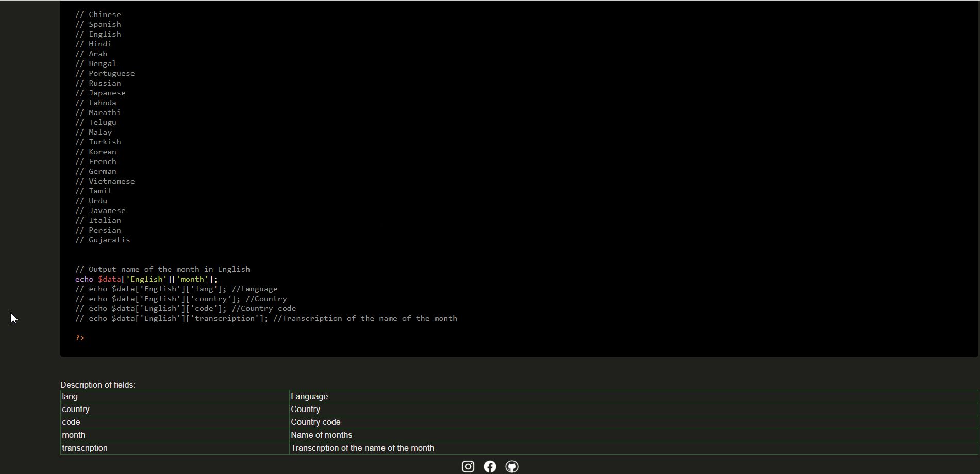
Task: Click the commented 'transcription' echo line
Action: click(267, 318)
